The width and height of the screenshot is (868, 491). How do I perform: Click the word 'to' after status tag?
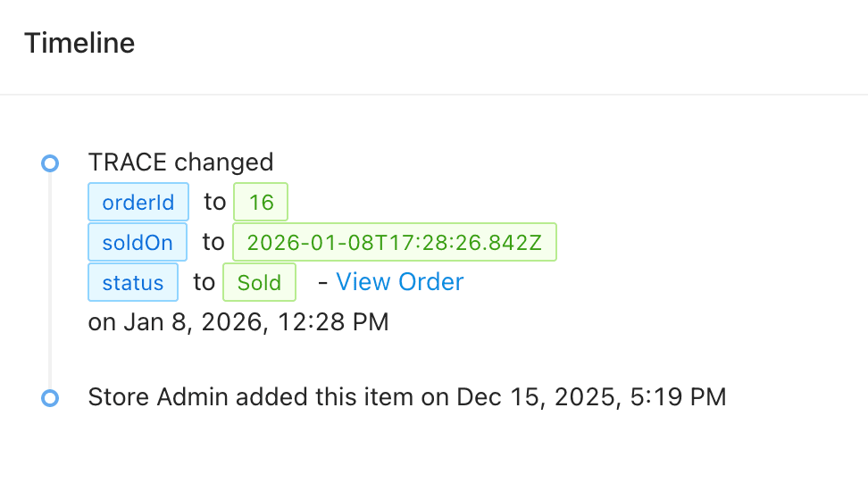point(204,283)
